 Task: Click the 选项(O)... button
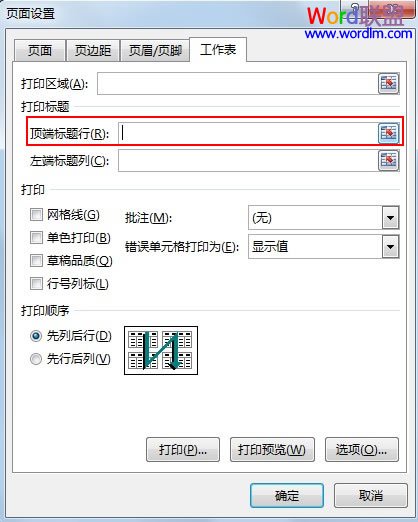(x=362, y=450)
